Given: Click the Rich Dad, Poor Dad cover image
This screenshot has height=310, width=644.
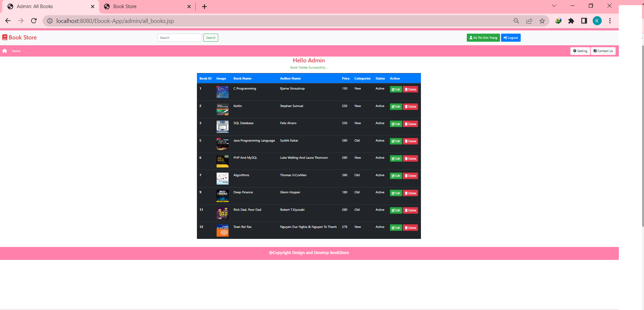Looking at the screenshot, I should pyautogui.click(x=222, y=213).
